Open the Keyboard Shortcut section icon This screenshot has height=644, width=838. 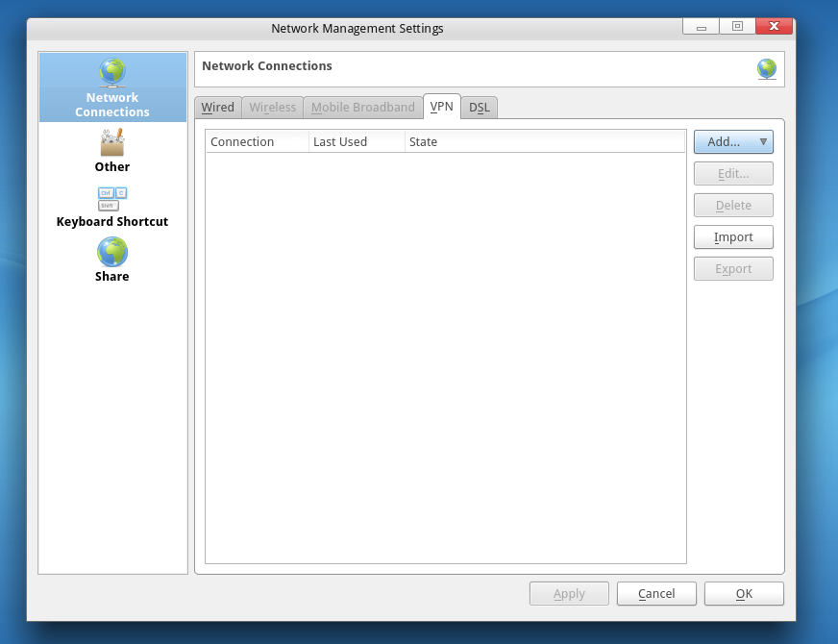click(x=112, y=199)
